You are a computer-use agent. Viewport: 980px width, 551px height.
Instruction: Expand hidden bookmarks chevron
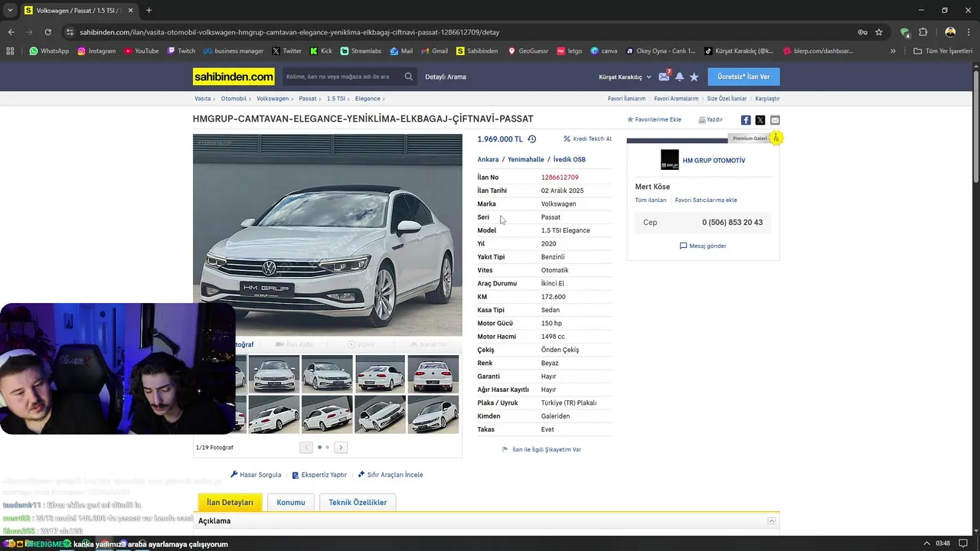[893, 51]
